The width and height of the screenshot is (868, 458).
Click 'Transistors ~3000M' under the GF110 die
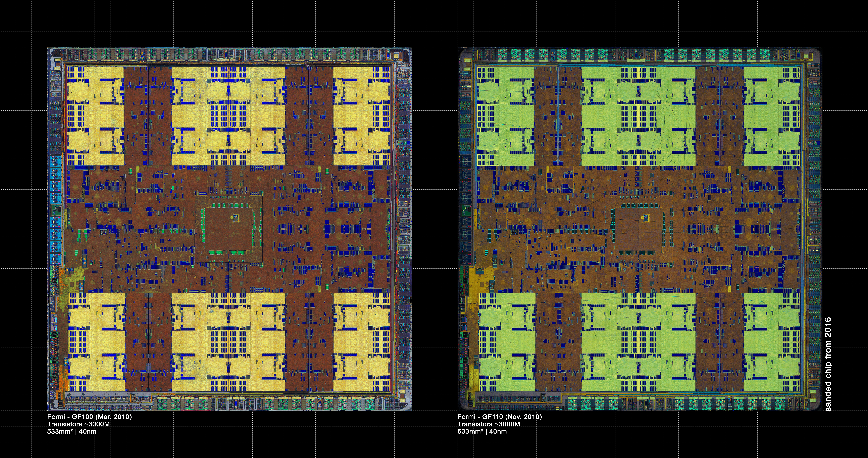click(489, 424)
